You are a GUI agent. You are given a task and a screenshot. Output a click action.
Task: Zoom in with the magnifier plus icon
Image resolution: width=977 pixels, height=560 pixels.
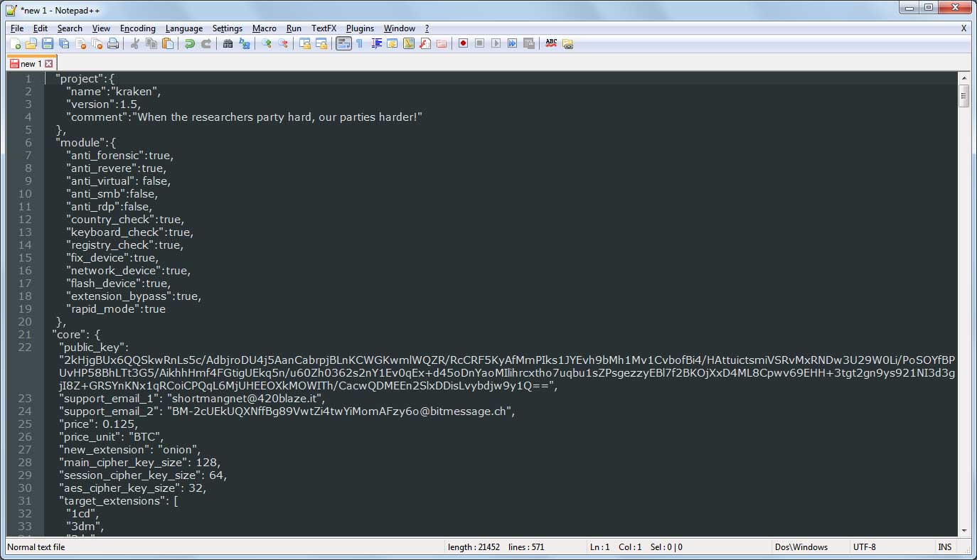266,43
